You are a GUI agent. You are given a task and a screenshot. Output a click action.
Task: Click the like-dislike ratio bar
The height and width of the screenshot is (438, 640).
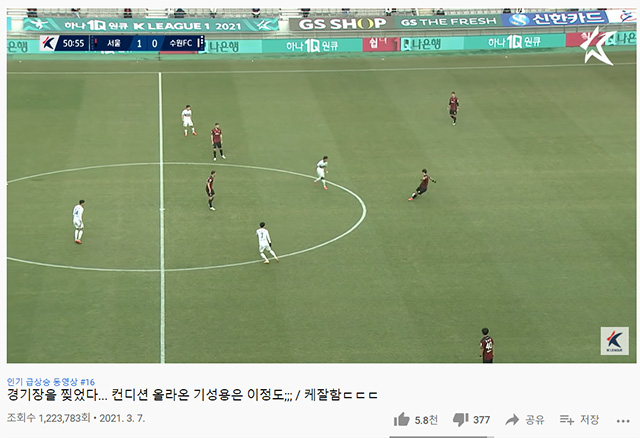pyautogui.click(x=441, y=436)
